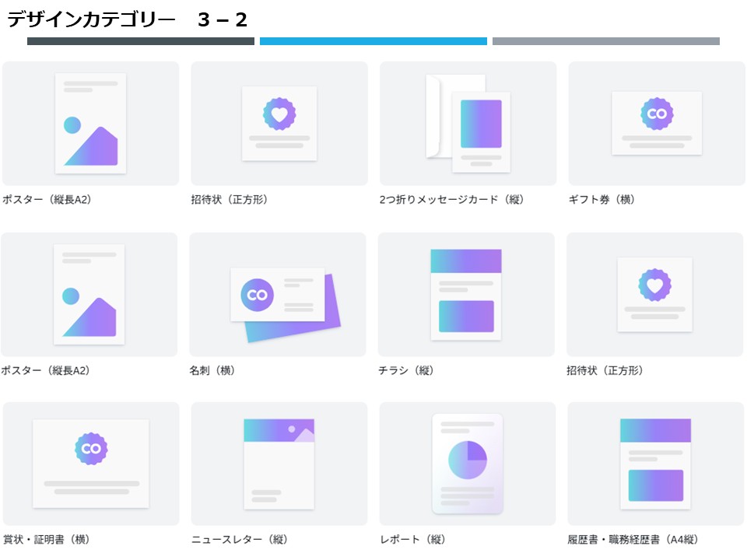
Task: Select the 賞状・証明書（横） certificate thumbnail
Action: tap(91, 464)
